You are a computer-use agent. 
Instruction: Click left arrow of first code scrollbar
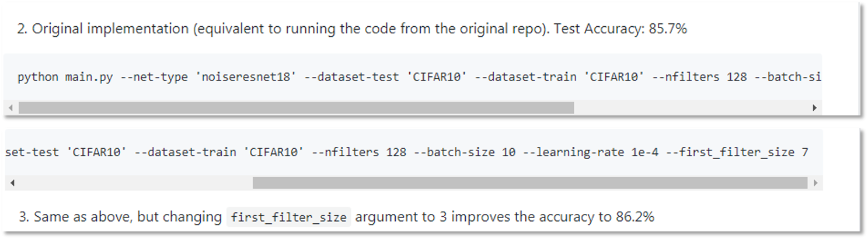click(x=11, y=108)
